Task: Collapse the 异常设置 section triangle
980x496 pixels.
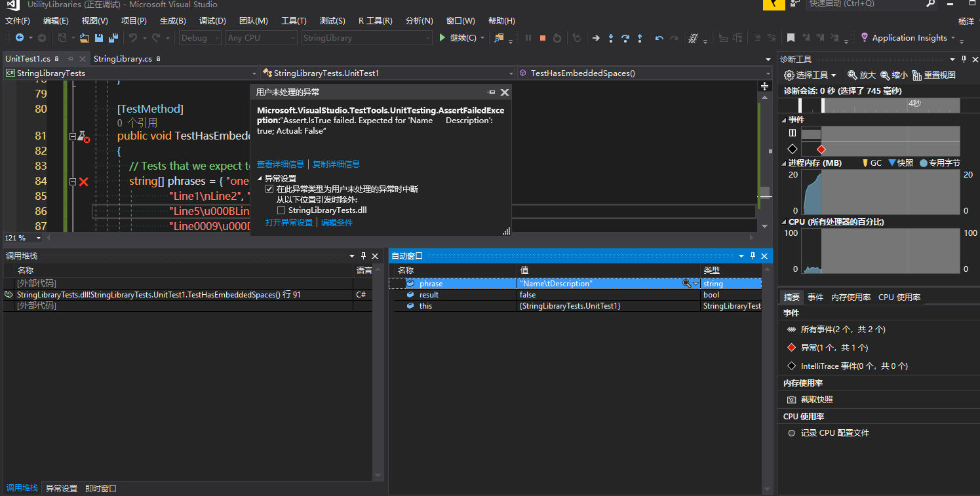Action: coord(260,178)
